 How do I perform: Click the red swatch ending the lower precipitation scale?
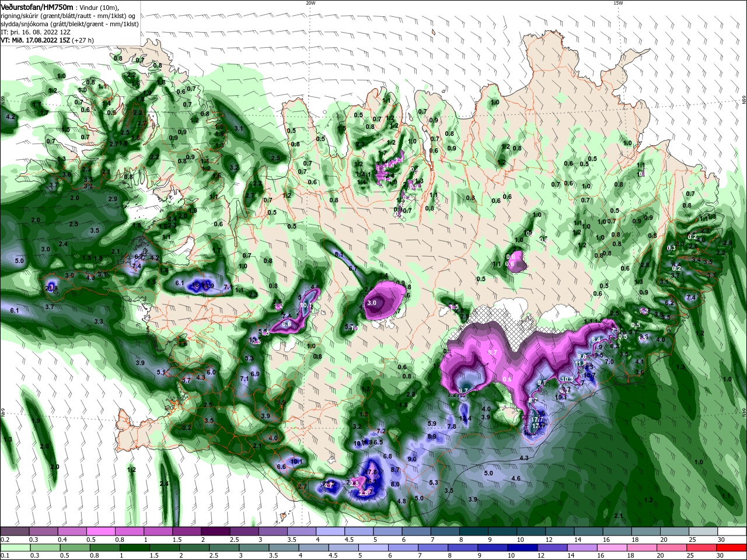(x=732, y=548)
